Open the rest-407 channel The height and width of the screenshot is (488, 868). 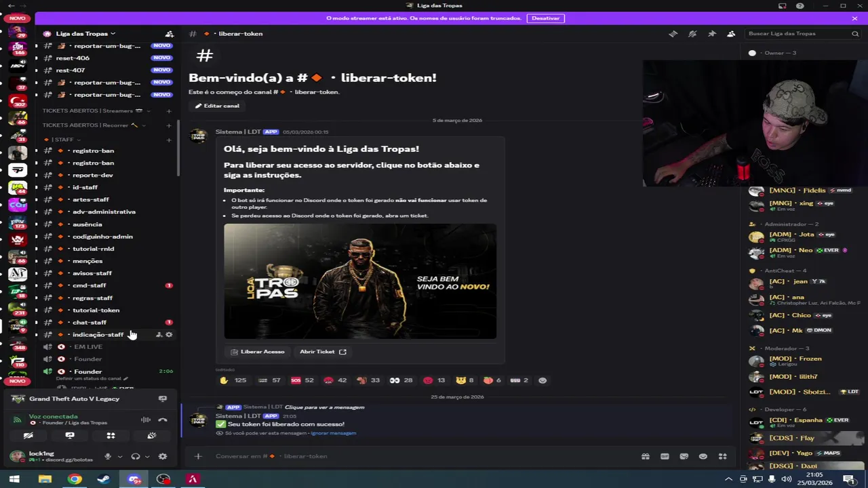point(106,70)
